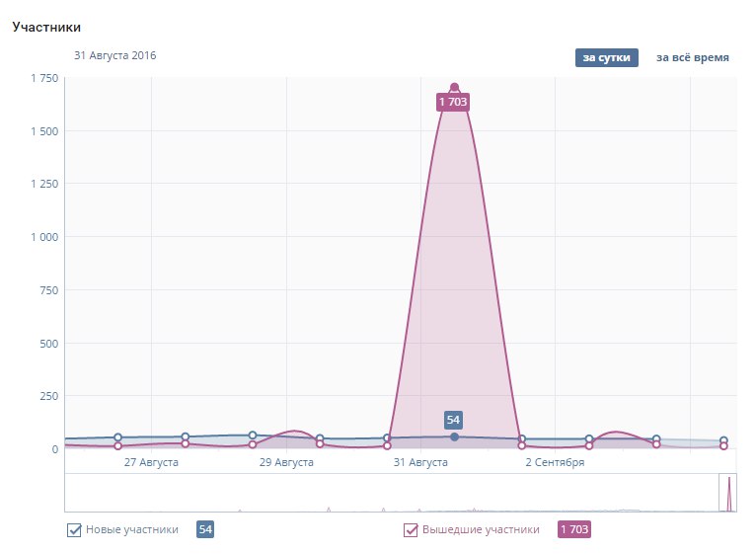Switch to the "за сутки" tab
This screenshot has height=554, width=756.
(606, 57)
